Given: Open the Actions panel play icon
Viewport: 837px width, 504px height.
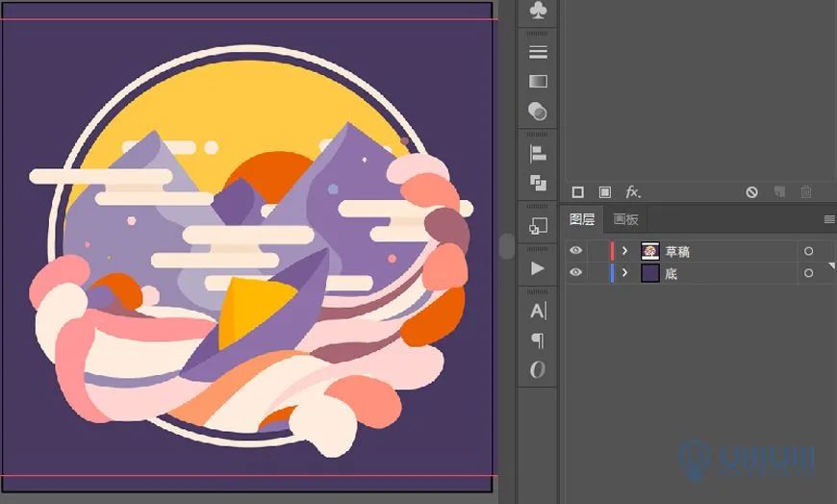Looking at the screenshot, I should tap(538, 268).
